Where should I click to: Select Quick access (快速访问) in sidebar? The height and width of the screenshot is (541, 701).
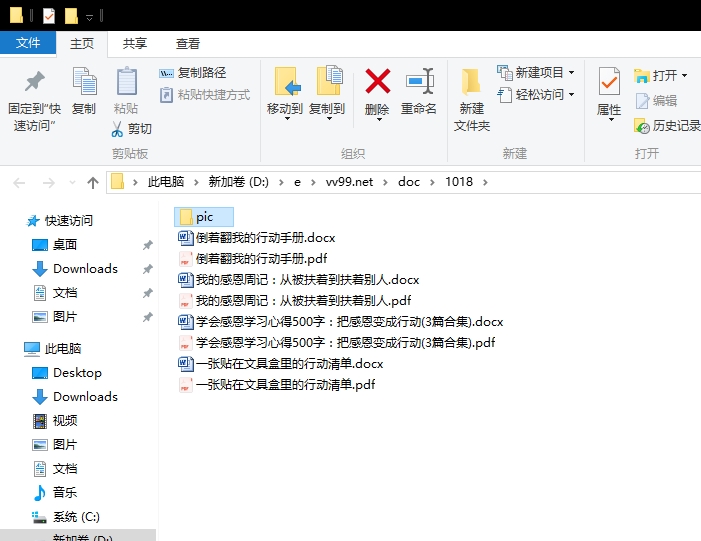click(x=59, y=221)
